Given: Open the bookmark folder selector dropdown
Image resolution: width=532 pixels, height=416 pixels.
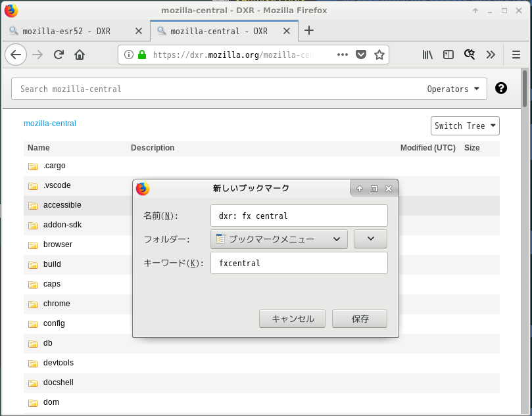Looking at the screenshot, I should click(x=279, y=239).
